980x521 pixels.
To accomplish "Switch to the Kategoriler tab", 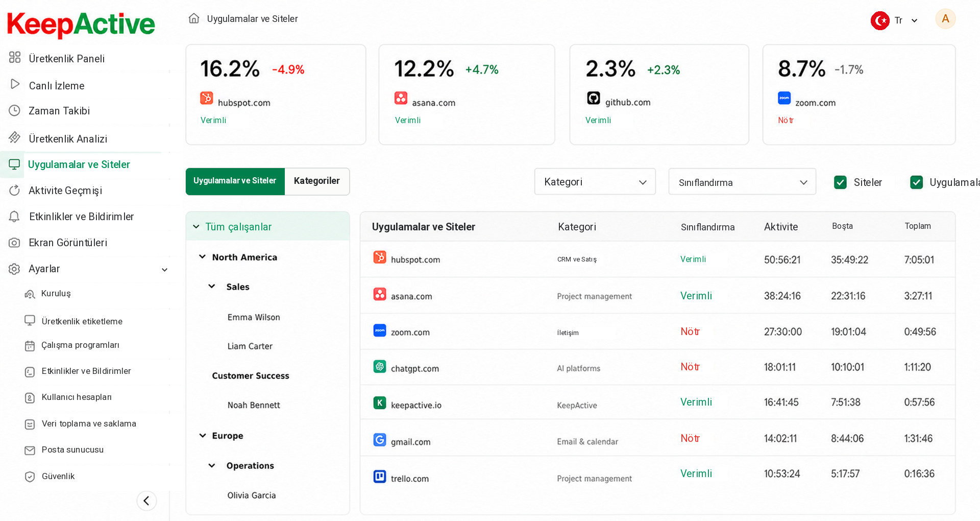I will point(317,181).
